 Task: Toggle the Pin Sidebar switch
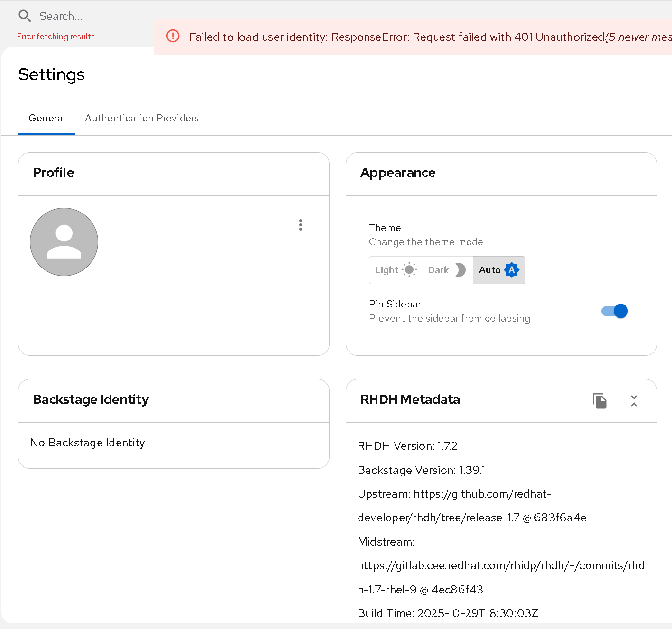click(x=615, y=311)
